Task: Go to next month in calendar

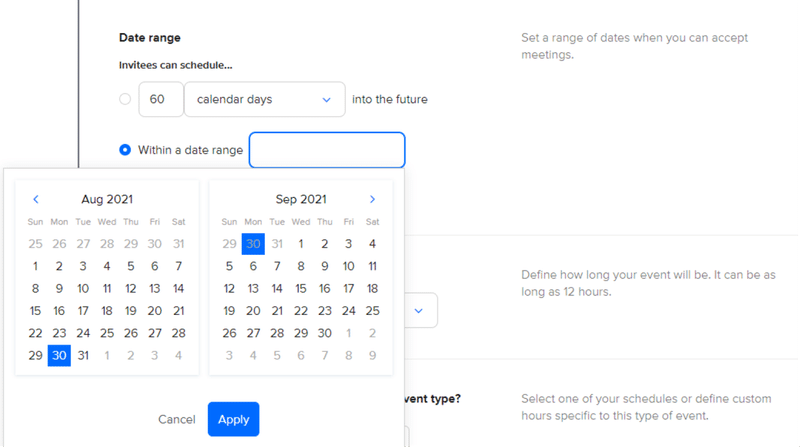Action: (372, 199)
